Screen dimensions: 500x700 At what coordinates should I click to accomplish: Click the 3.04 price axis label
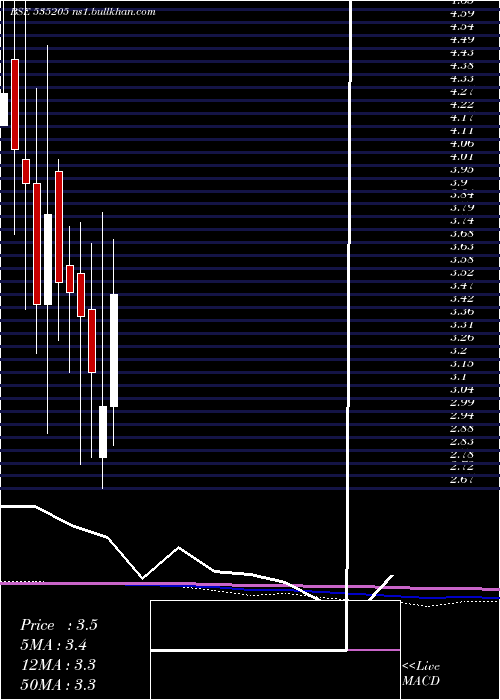[x=462, y=389]
